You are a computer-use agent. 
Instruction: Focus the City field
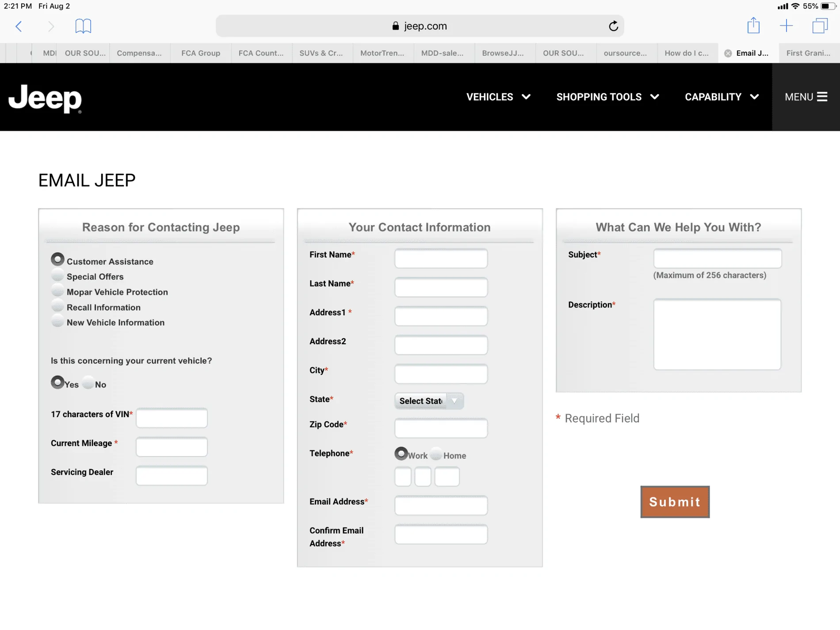click(x=441, y=374)
